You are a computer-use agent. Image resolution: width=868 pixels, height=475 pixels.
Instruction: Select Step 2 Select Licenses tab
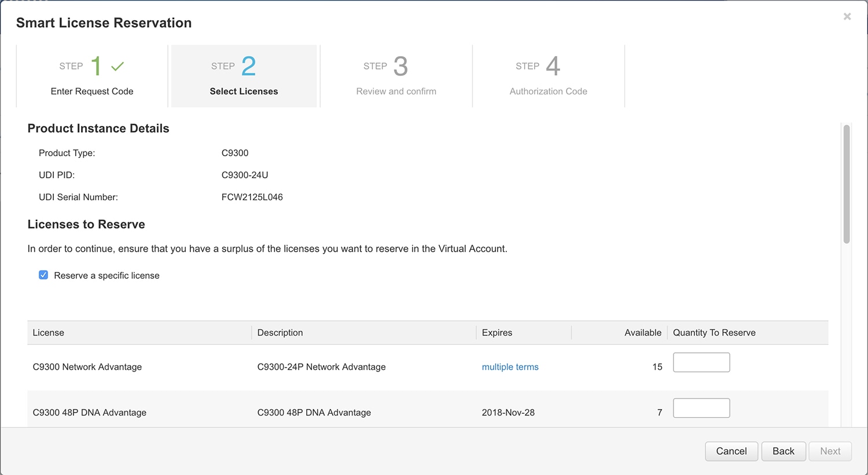coord(244,76)
